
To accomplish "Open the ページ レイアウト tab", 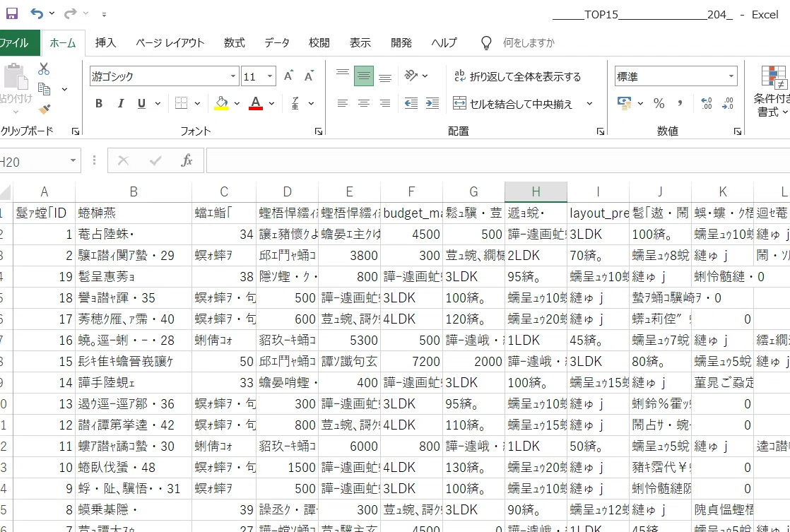I will [170, 43].
